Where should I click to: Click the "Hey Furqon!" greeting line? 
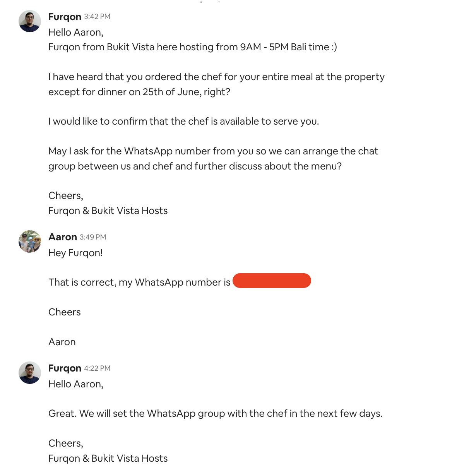coord(75,253)
